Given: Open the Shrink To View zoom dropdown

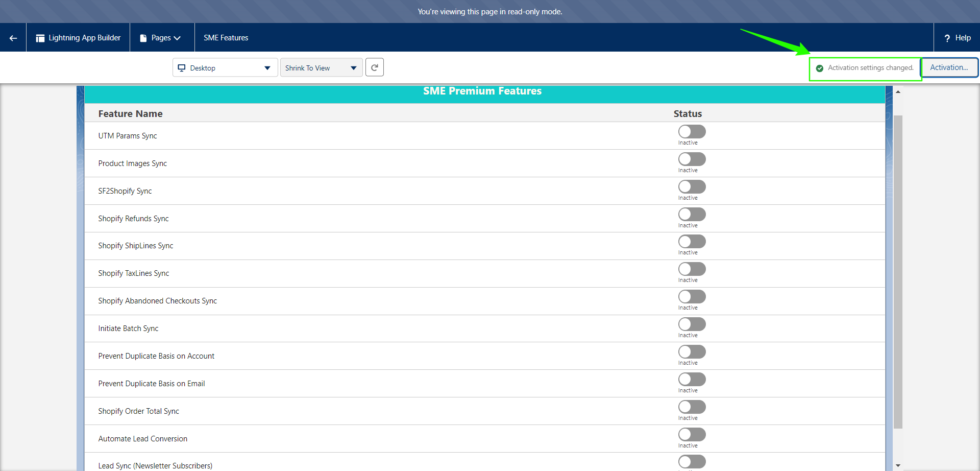Looking at the screenshot, I should [322, 67].
